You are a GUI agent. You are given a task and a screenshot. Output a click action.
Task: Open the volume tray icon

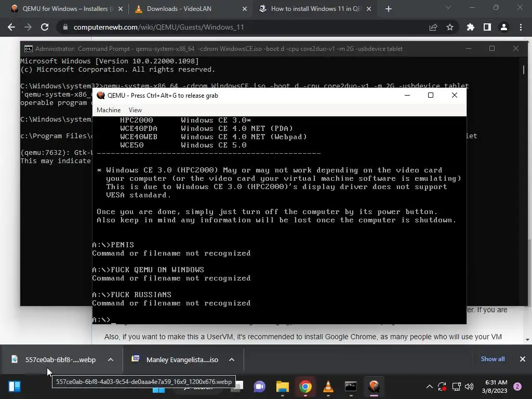[469, 387]
